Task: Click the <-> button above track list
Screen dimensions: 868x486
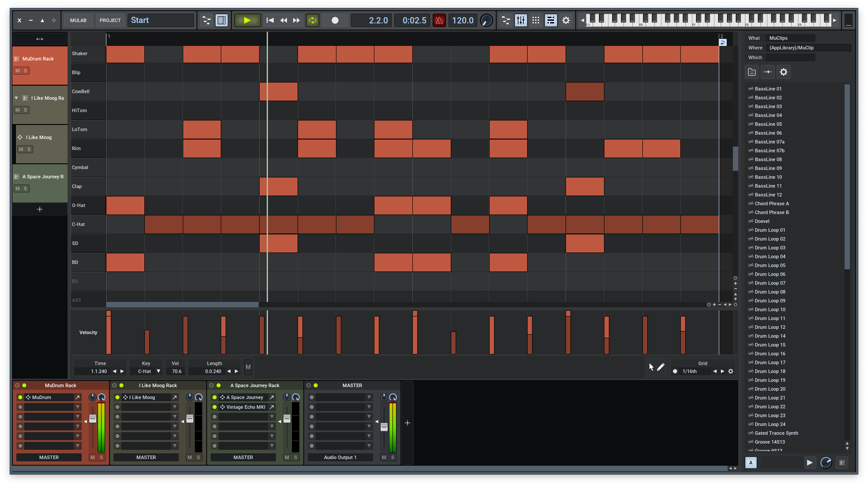Action: click(x=40, y=39)
